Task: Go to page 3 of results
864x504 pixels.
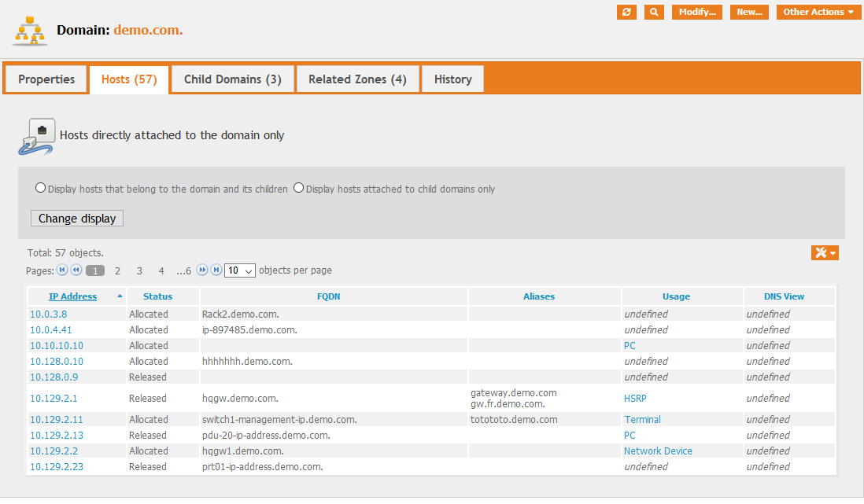Action: (x=139, y=270)
